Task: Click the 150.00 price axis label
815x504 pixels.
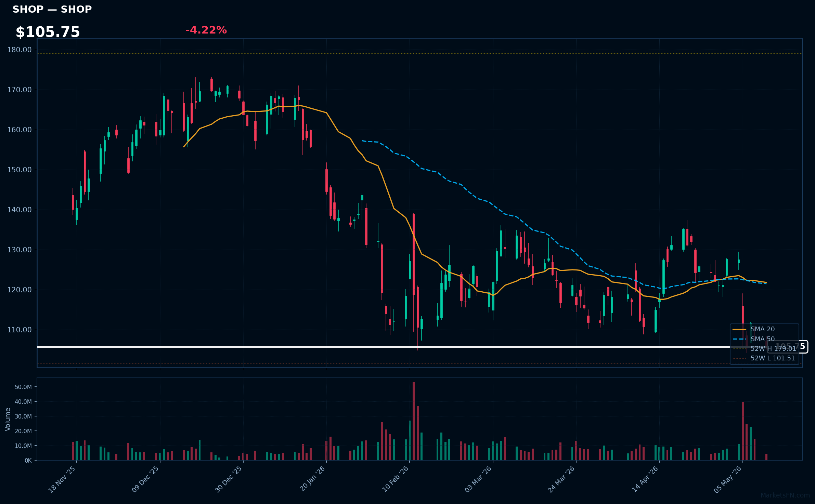Action: tap(20, 170)
